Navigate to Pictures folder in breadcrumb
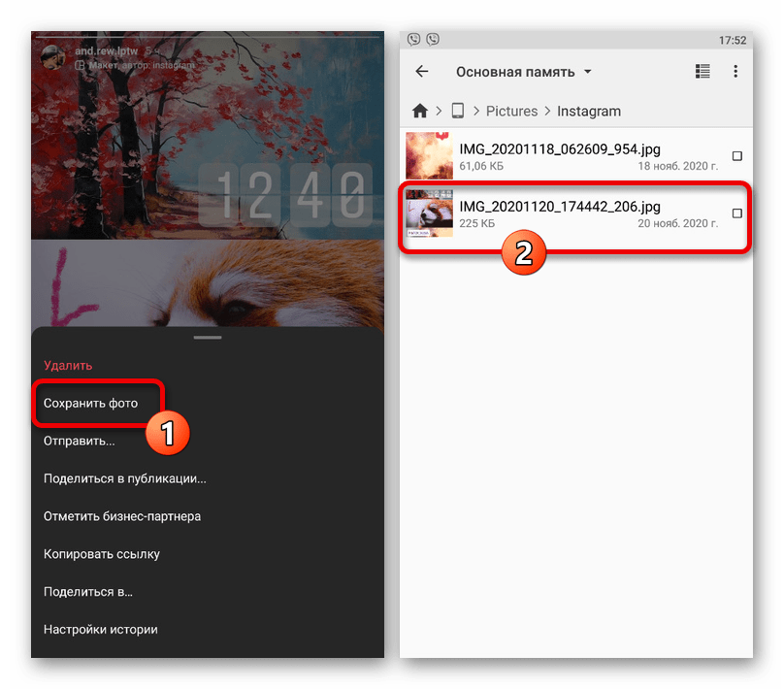Image resolution: width=784 pixels, height=689 pixels. coord(511,111)
